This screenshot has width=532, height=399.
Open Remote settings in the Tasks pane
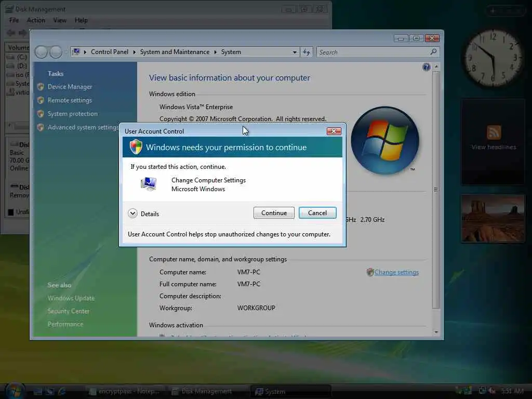tap(70, 100)
